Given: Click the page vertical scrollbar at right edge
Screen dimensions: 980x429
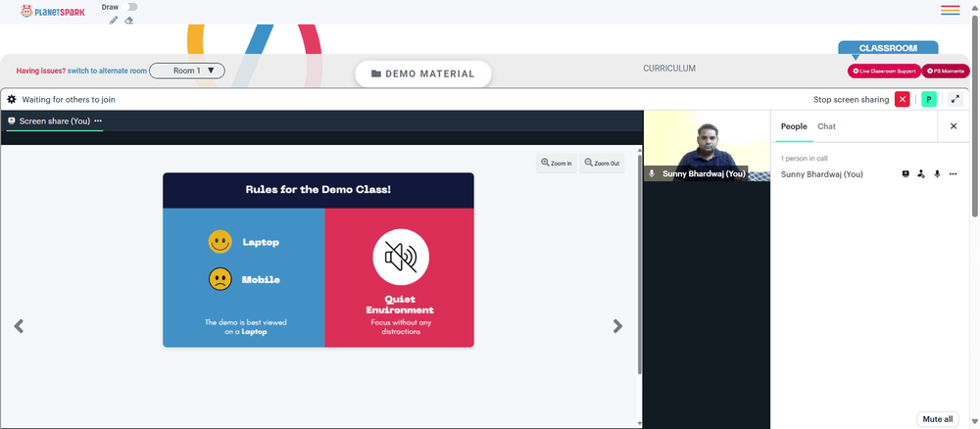Looking at the screenshot, I should [x=976, y=116].
